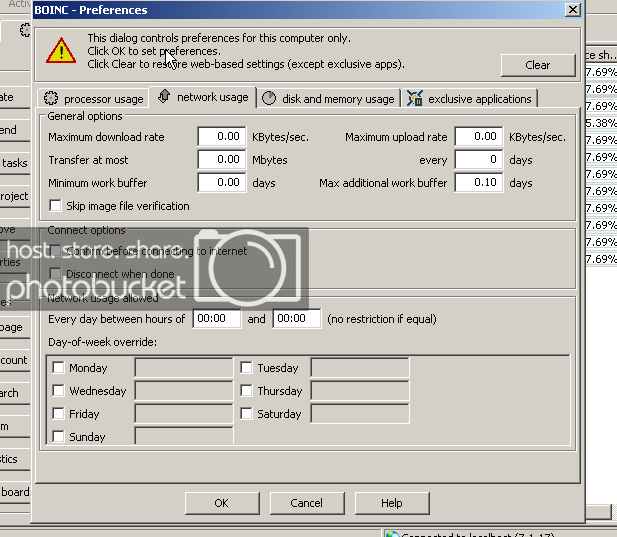This screenshot has width=617, height=537.
Task: Click the disk and memory usage icon
Action: tap(269, 99)
